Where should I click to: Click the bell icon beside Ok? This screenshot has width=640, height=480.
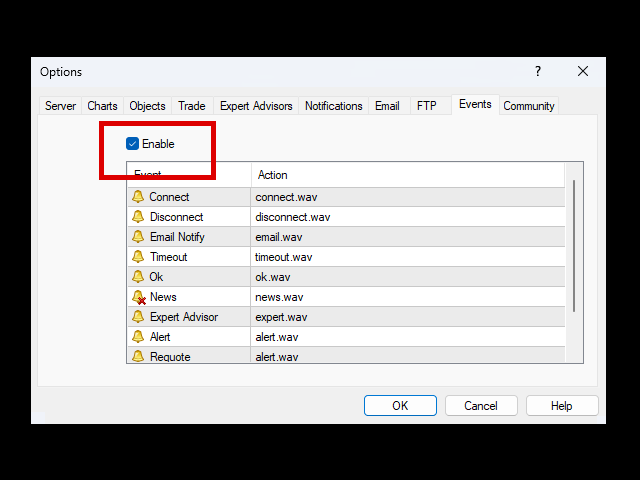point(138,277)
